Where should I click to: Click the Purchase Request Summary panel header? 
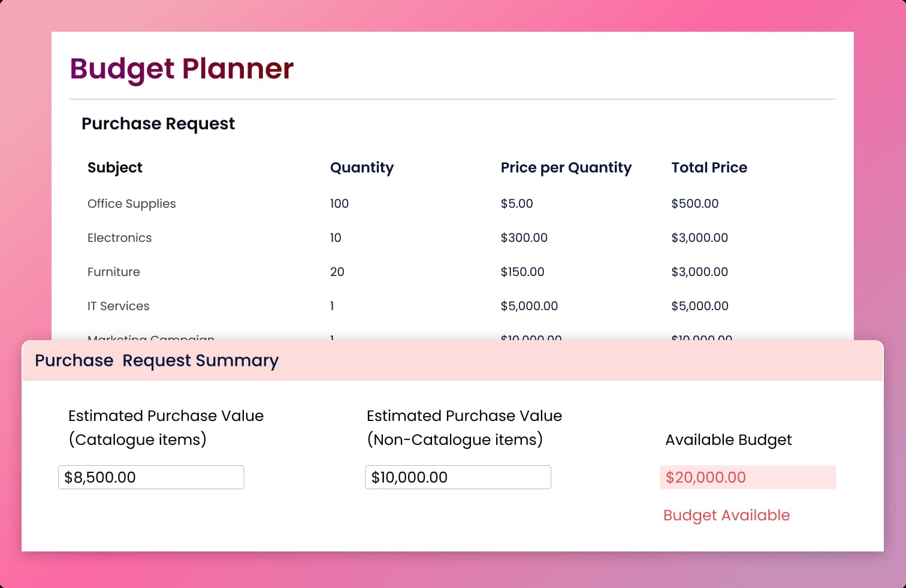point(156,360)
